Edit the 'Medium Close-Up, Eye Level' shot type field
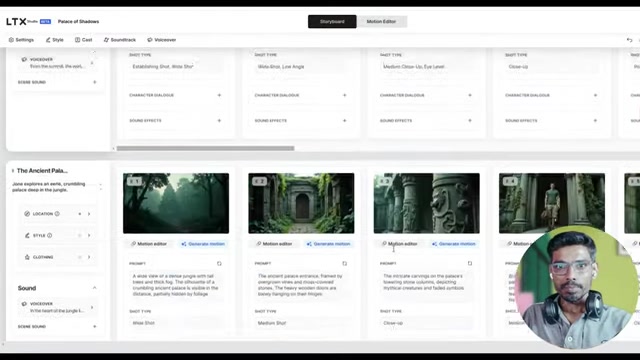This screenshot has height=360, width=640. (x=426, y=67)
